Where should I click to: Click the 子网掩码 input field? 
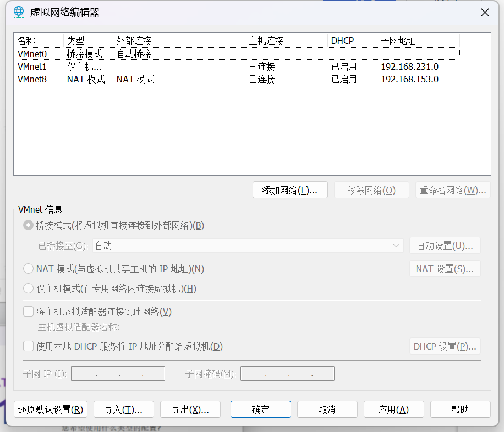287,374
